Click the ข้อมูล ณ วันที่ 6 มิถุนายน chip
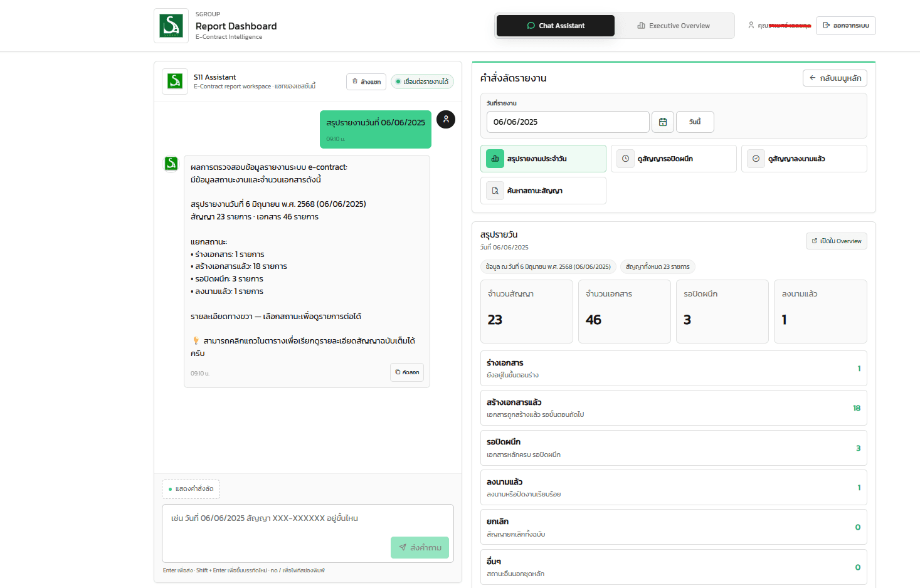This screenshot has width=920, height=588. [x=548, y=266]
